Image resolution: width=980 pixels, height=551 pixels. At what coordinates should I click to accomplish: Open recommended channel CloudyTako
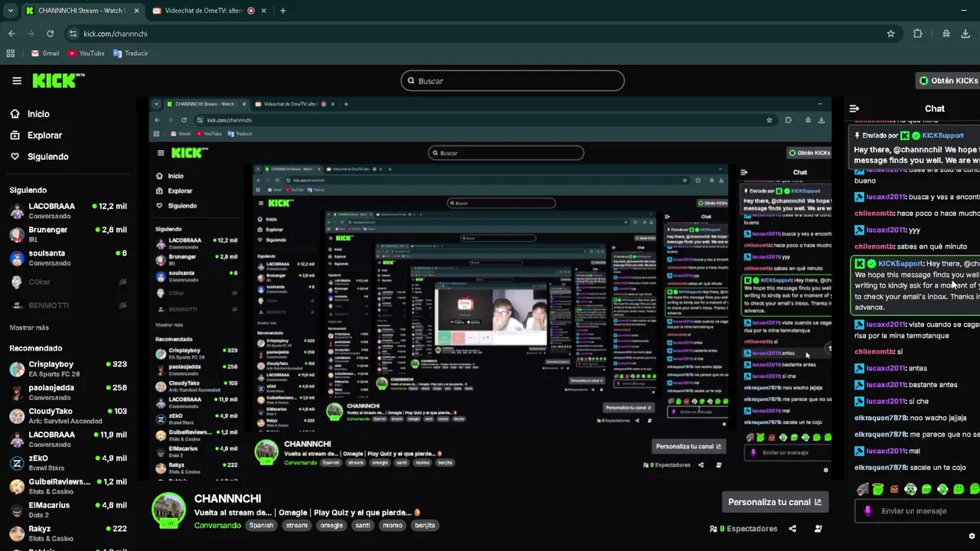coord(68,416)
